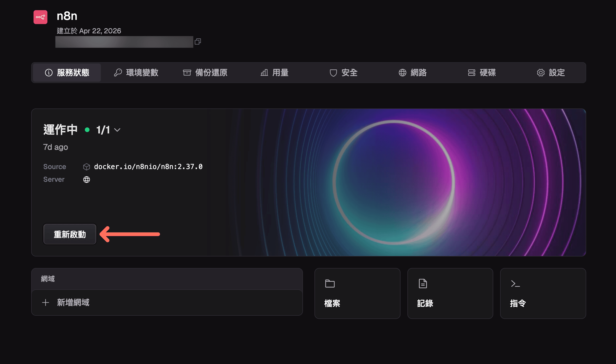Copy the blurred service ID with copy icon
The width and height of the screenshot is (616, 364).
(x=198, y=41)
